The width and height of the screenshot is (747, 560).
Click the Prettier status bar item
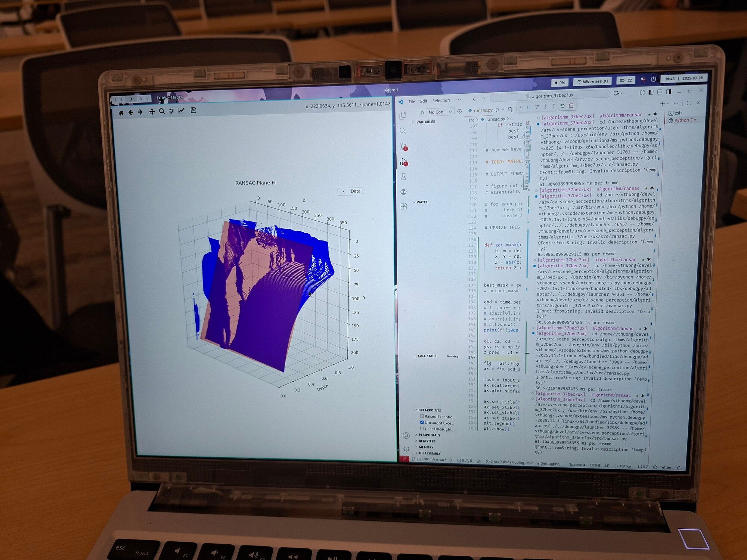(x=662, y=467)
